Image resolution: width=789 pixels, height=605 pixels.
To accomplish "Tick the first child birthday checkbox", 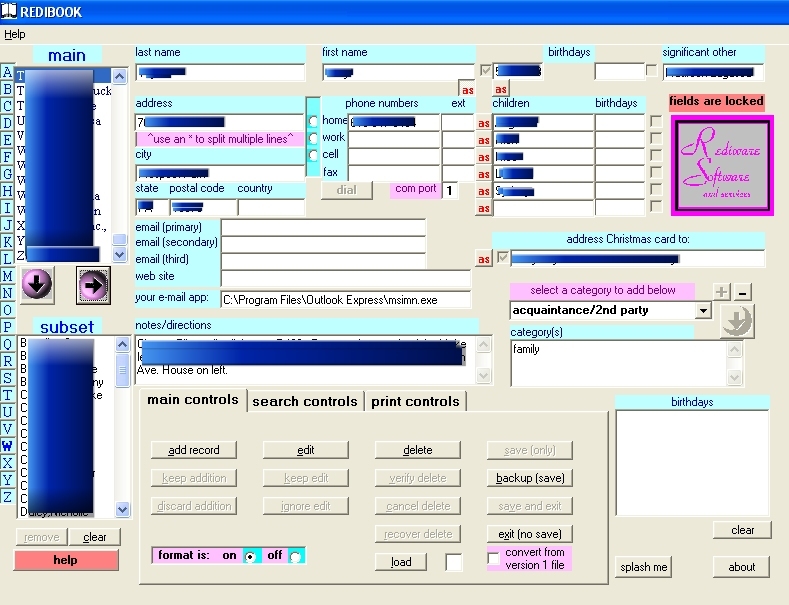I will pos(656,121).
